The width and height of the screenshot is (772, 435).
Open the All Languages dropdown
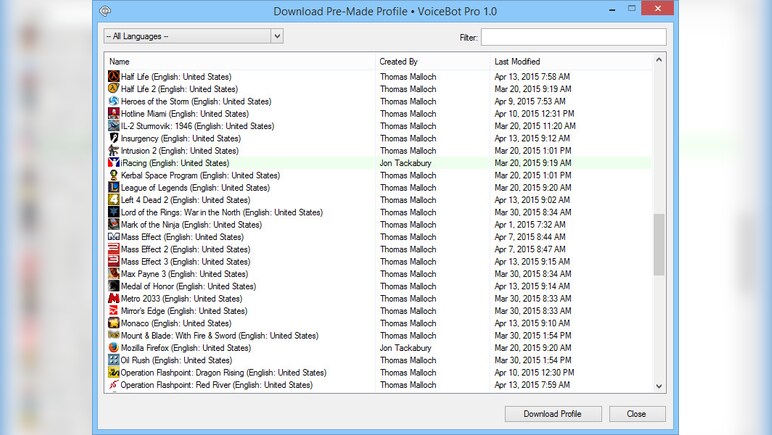point(193,36)
